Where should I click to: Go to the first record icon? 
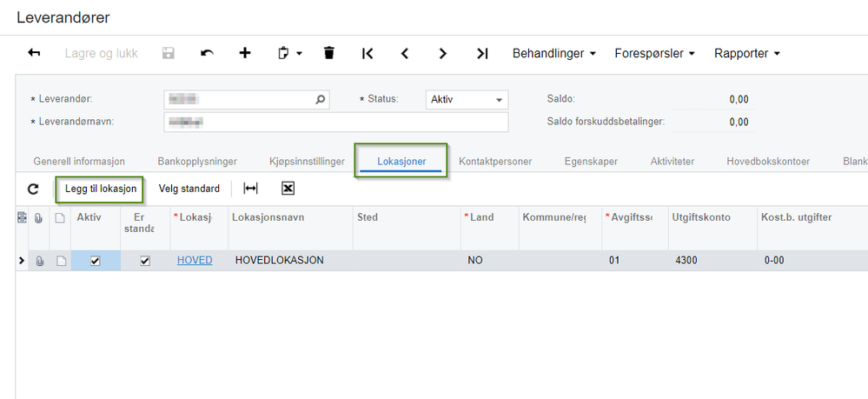click(x=368, y=53)
